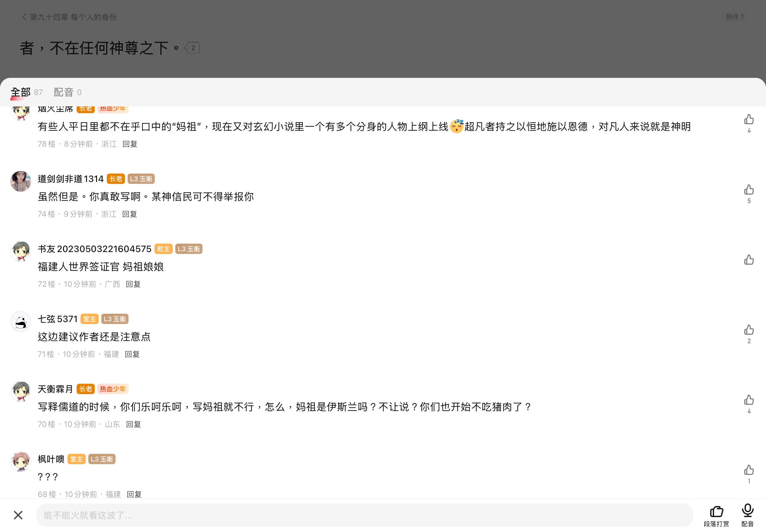Viewport: 766px width, 532px height.
Task: Tap L3玉衡 badge beside 书友20230503221604575
Action: (189, 249)
